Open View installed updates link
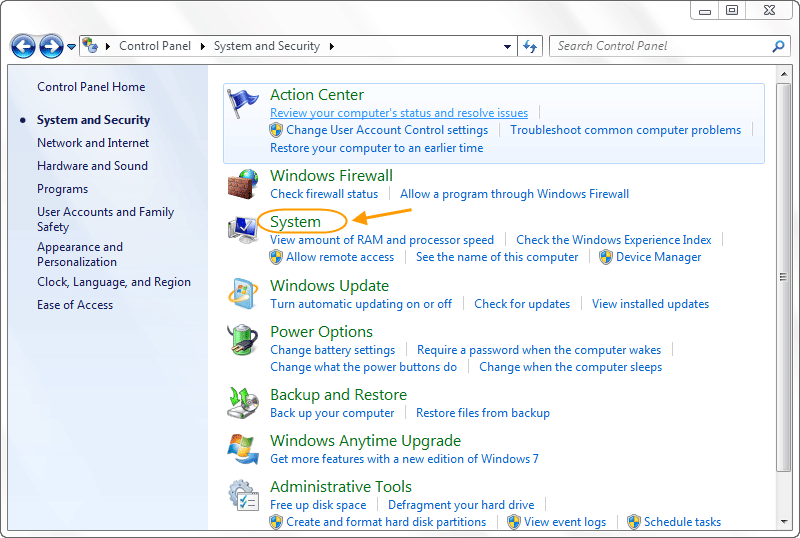This screenshot has width=800, height=538. [651, 304]
